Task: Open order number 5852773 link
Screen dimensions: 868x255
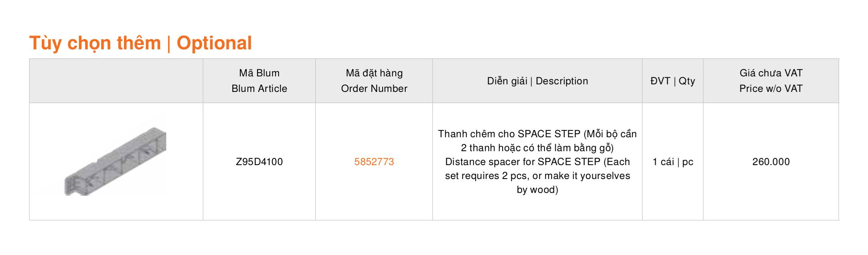Action: [x=374, y=162]
